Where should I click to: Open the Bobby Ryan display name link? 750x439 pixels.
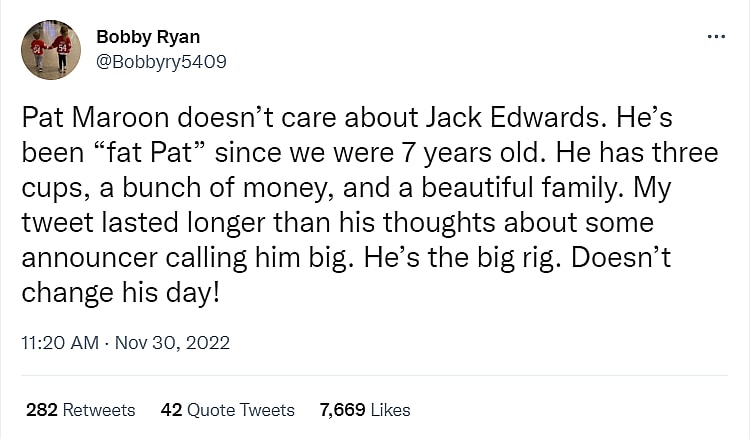pos(148,37)
